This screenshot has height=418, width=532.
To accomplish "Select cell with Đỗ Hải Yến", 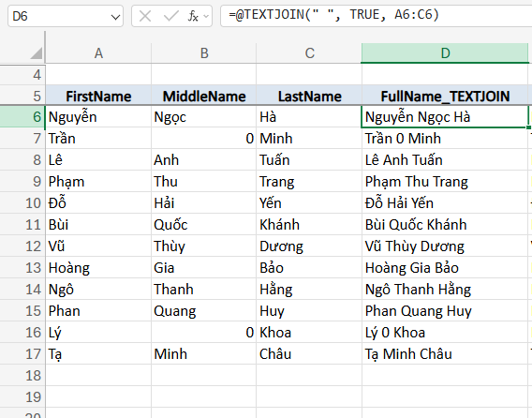I will click(x=445, y=203).
